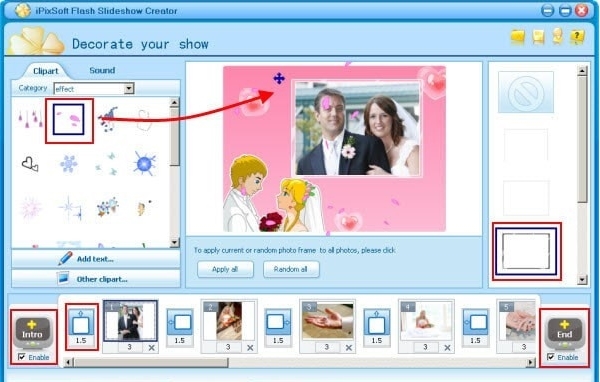The height and width of the screenshot is (382, 600).
Task: Click the Other clipart button
Action: pyautogui.click(x=96, y=279)
